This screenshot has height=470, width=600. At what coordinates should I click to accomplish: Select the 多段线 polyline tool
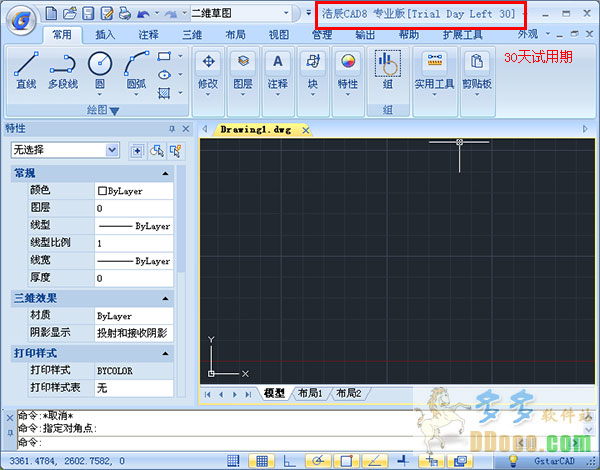63,72
